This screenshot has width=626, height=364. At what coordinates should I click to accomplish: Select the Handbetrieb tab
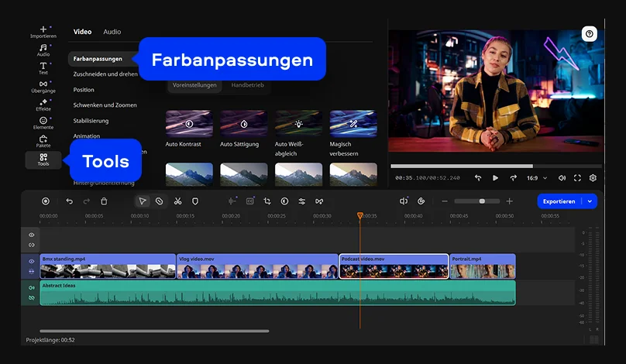click(246, 84)
